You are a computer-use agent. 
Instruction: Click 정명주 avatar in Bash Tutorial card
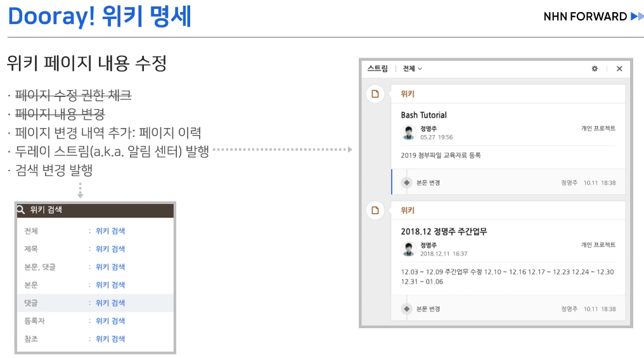tap(408, 132)
